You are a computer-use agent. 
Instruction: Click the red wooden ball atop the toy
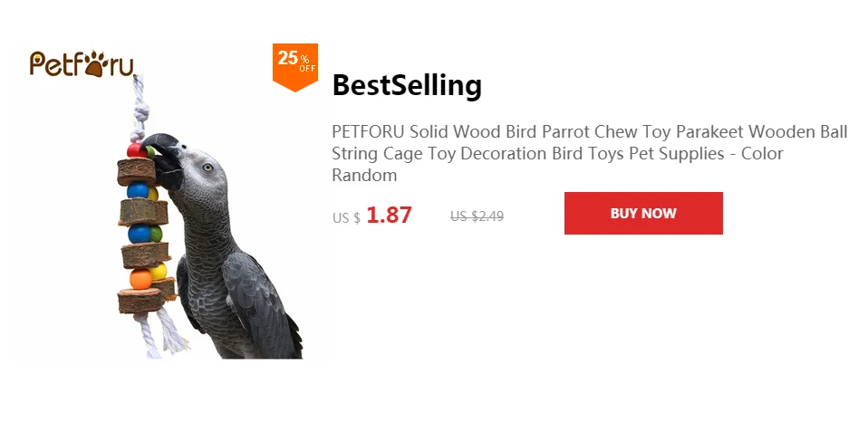point(136,150)
